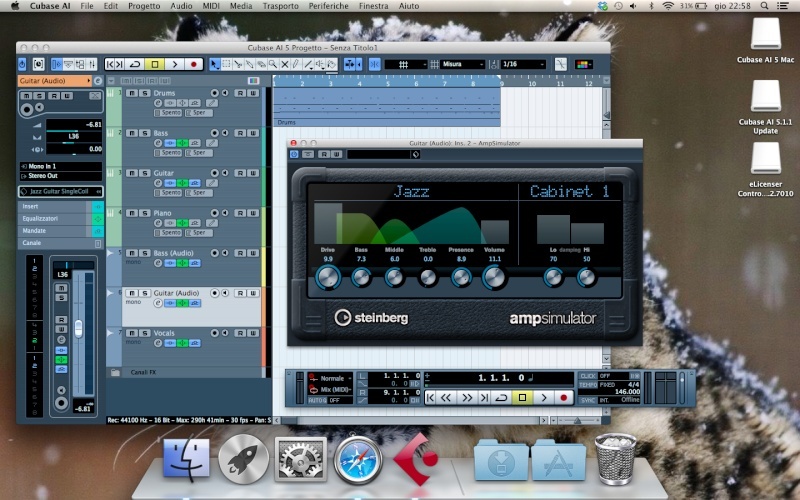800x500 pixels.
Task: Select the Range Selection tool
Action: 226,64
